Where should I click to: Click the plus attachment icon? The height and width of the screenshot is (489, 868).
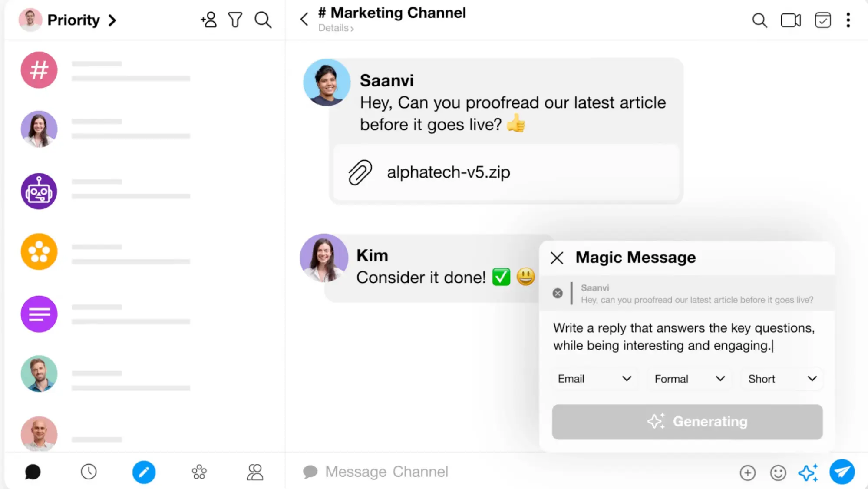[748, 472]
